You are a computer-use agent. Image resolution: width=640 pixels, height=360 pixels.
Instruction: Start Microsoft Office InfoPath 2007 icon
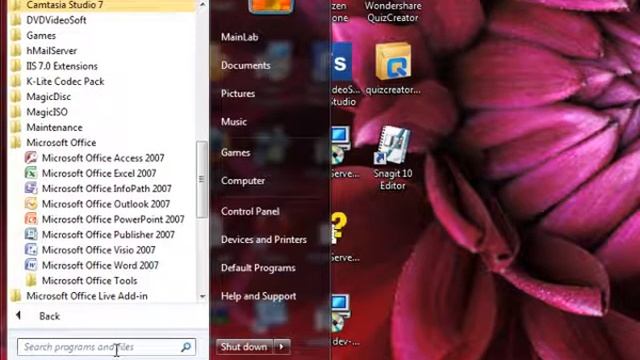(x=31, y=188)
